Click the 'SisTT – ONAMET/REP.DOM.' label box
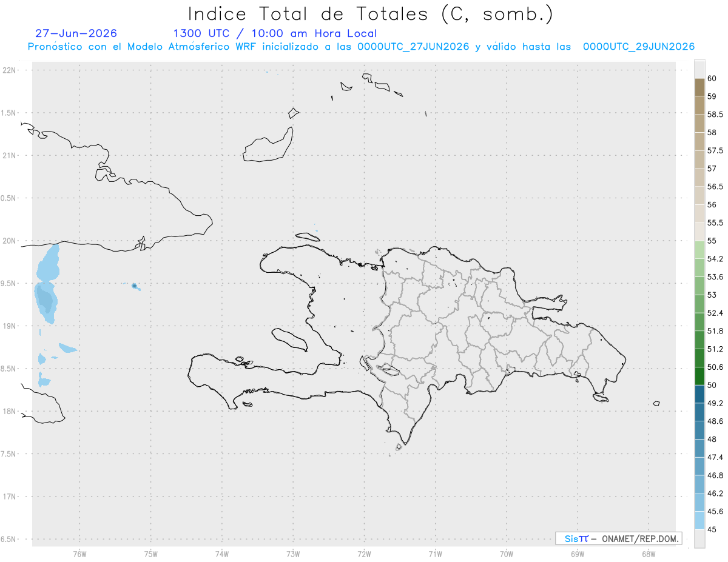This screenshot has width=728, height=562. (618, 538)
